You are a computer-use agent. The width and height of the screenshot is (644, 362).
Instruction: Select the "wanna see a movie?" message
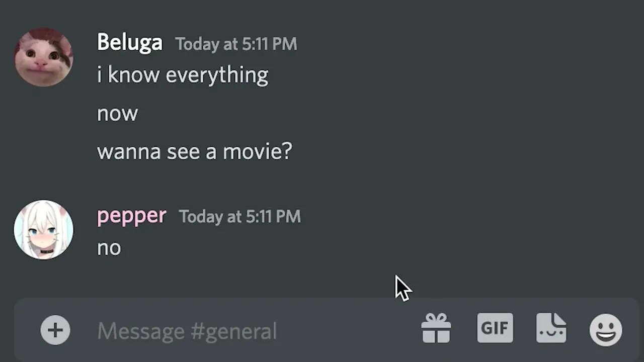[x=194, y=151]
